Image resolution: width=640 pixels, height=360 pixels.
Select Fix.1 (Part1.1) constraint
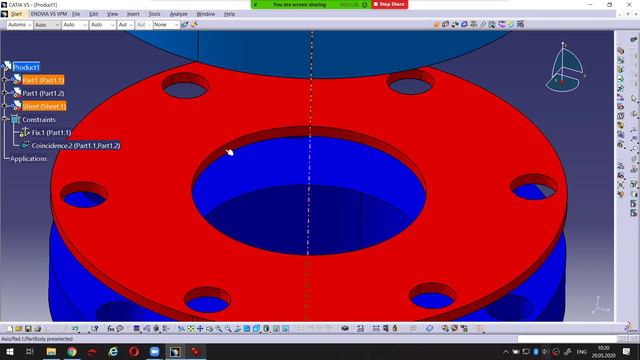click(51, 133)
